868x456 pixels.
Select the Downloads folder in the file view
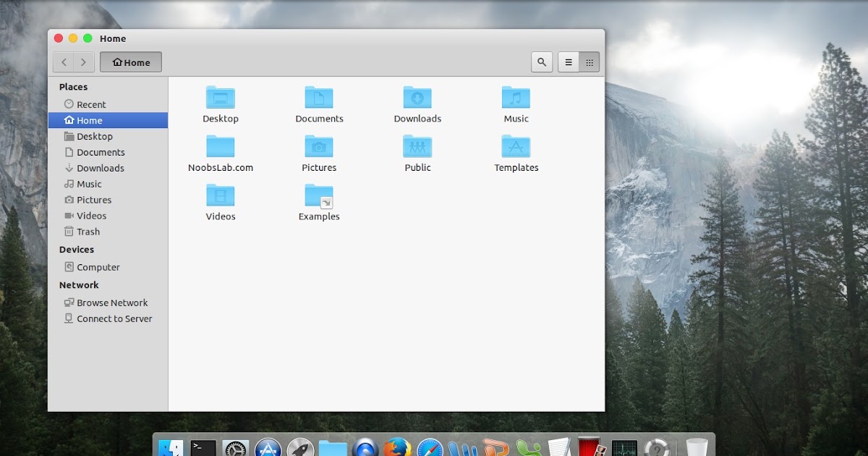tap(417, 104)
